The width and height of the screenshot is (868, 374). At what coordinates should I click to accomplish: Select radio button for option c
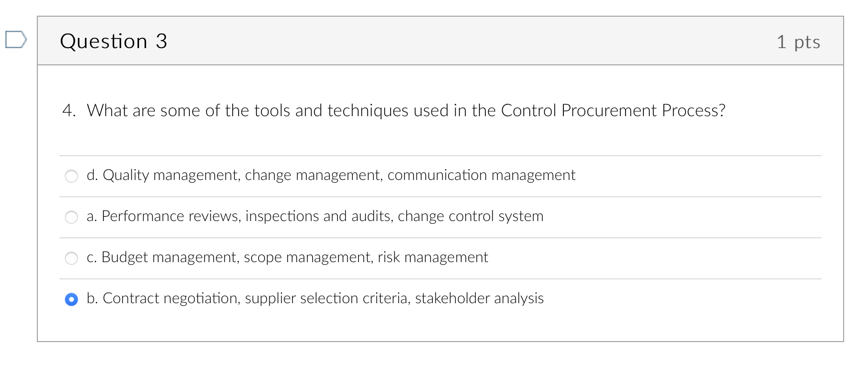pyautogui.click(x=71, y=258)
